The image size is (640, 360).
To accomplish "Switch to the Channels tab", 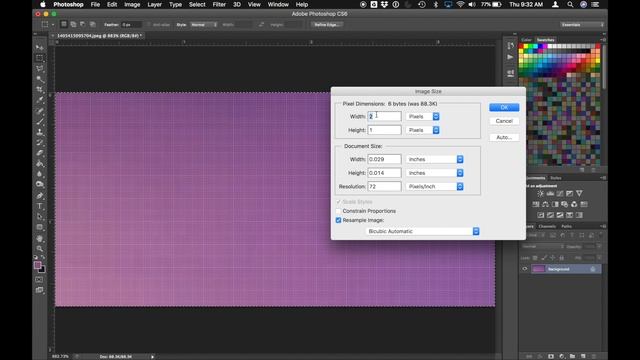I will tap(547, 226).
